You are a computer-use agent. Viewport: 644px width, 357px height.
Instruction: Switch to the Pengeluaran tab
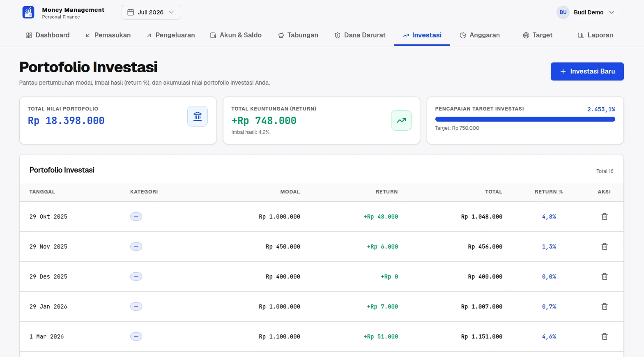point(171,35)
